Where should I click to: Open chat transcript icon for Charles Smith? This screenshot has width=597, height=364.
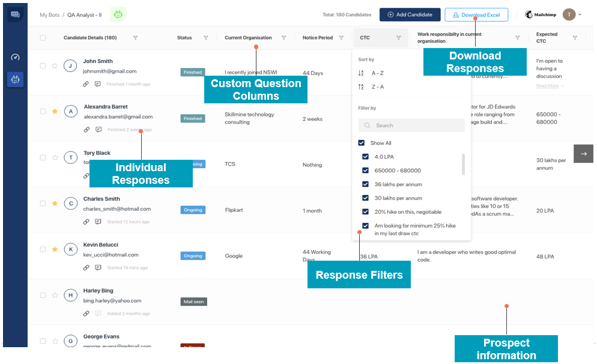point(98,222)
